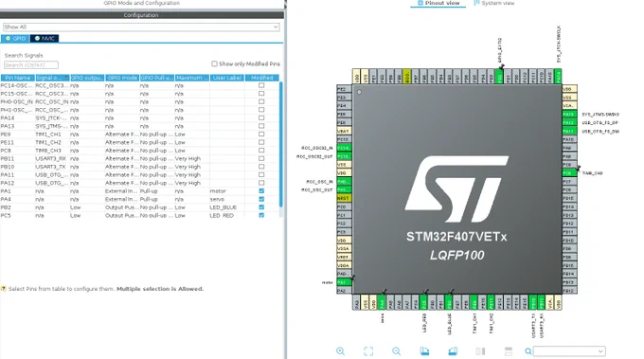Sort table by User Label header
Image resolution: width=644 pixels, height=359 pixels.
[x=227, y=78]
